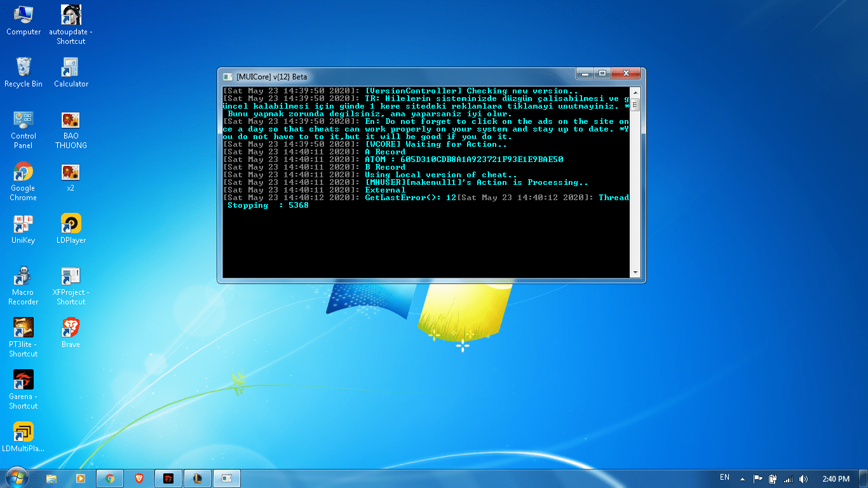Screen dimensions: 868x488
Task: Click the 2:40 PM clock
Action: point(836,478)
